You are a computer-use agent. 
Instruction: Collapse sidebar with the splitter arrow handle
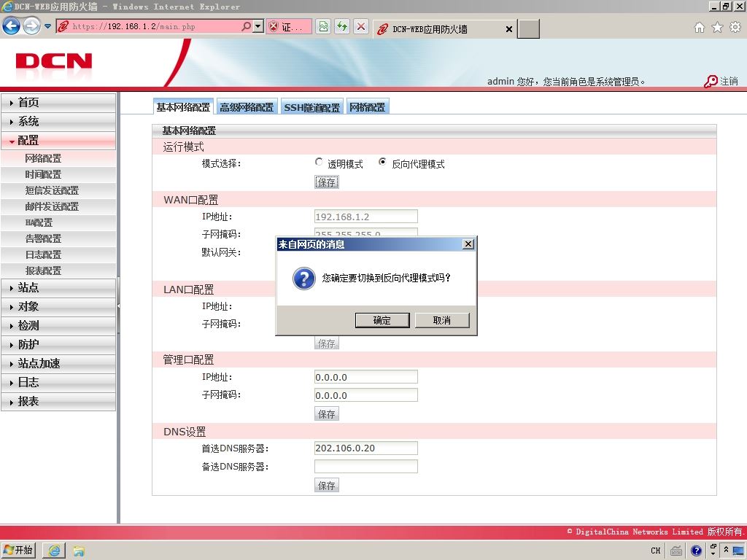point(118,306)
